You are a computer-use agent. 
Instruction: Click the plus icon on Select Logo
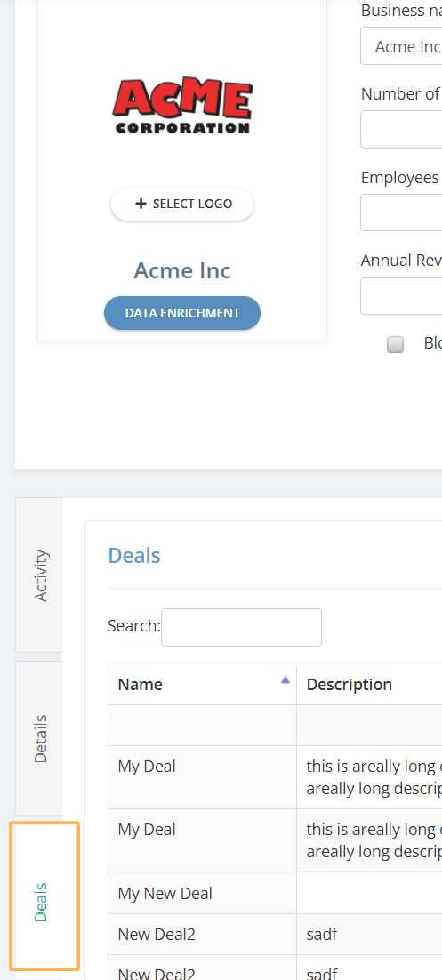tap(141, 204)
